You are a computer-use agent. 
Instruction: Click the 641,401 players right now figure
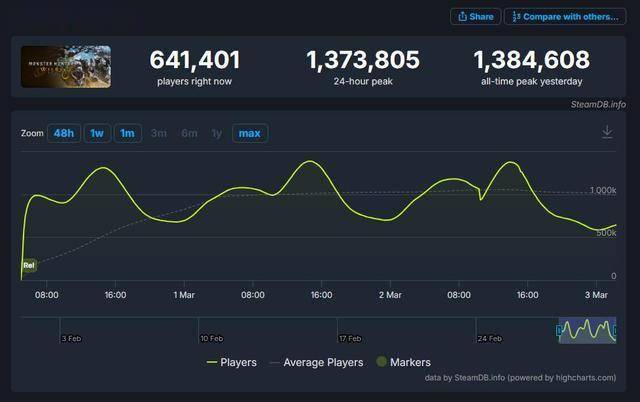(195, 60)
